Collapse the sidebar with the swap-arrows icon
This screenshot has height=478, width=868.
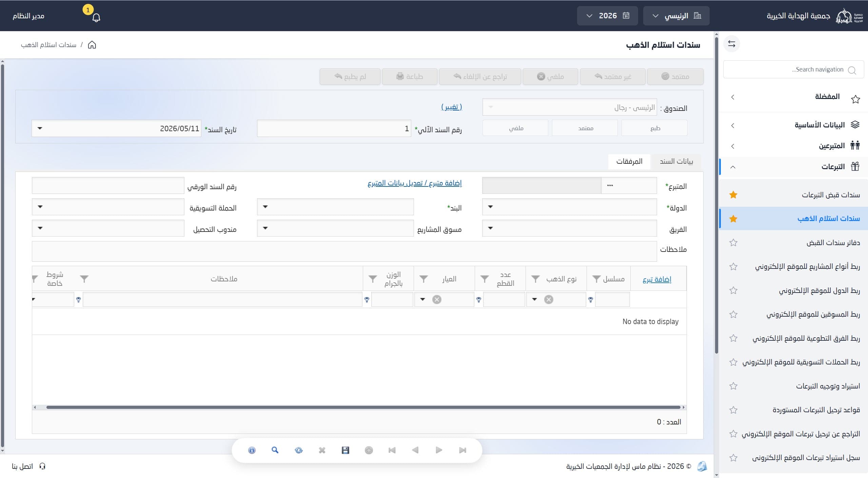click(x=731, y=44)
